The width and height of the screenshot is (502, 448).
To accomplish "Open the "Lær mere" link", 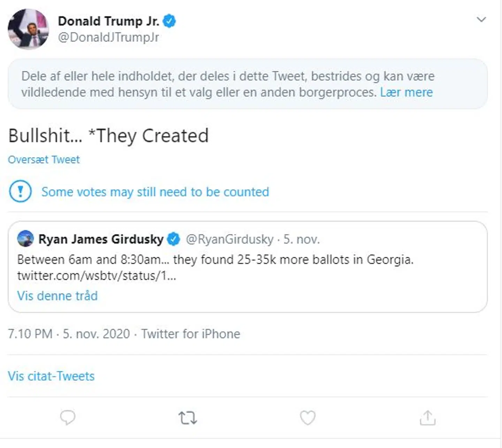I will point(406,92).
